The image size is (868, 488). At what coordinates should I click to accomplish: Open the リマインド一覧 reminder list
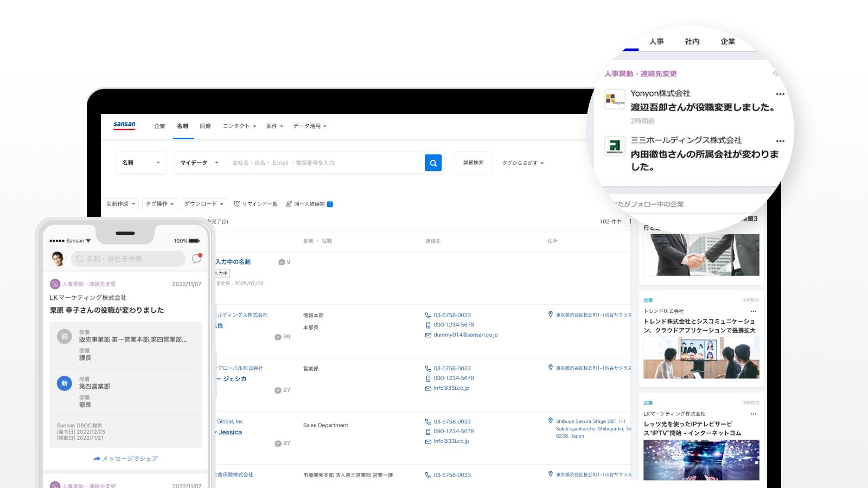(x=256, y=204)
